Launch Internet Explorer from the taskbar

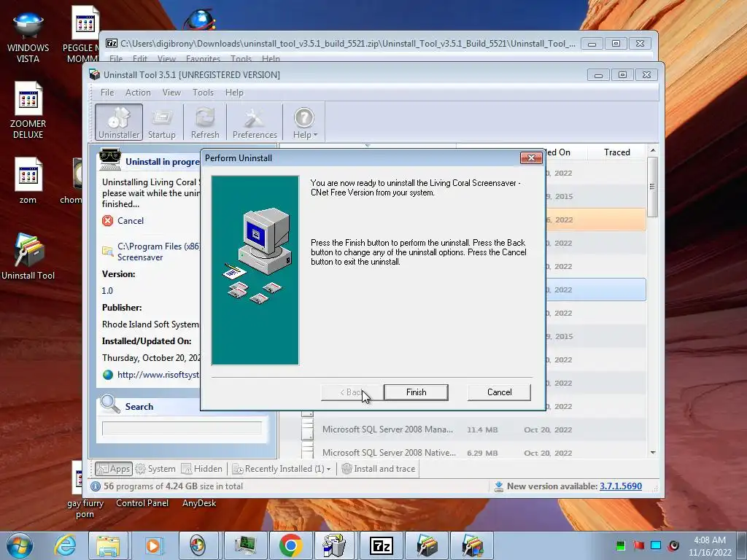[x=65, y=545]
